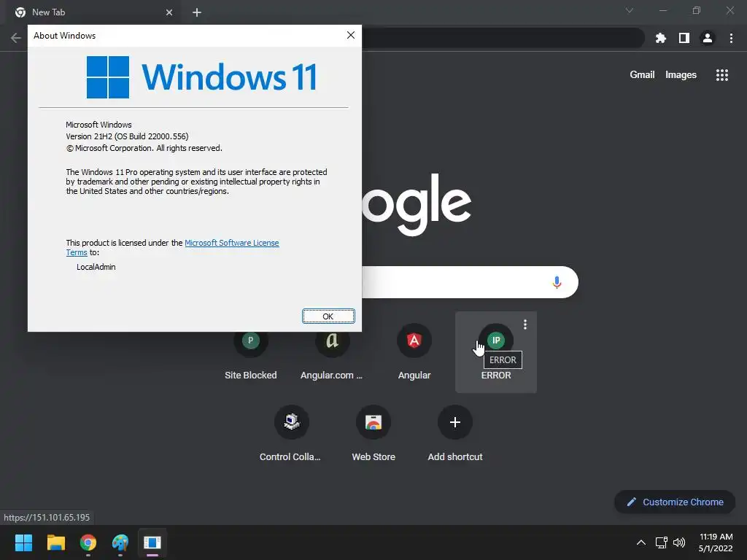
Task: Open more actions for the ERROR shortcut
Action: 525,324
